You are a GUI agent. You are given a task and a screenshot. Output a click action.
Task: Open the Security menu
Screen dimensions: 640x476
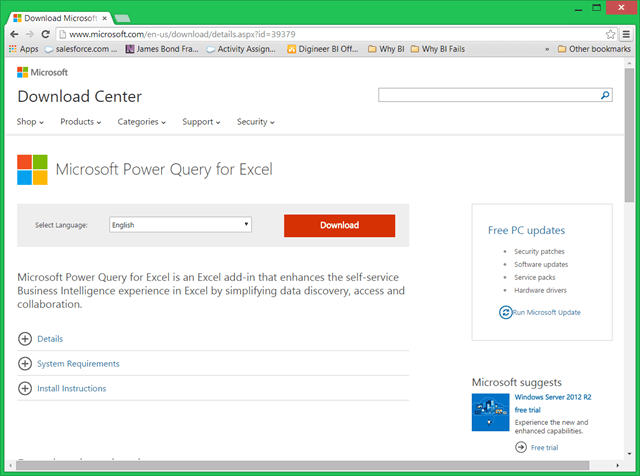coord(255,122)
